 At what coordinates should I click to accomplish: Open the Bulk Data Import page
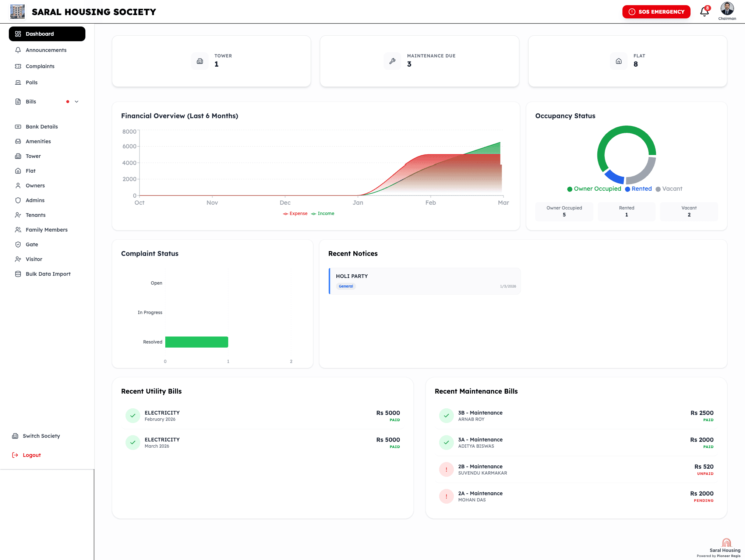(x=48, y=274)
